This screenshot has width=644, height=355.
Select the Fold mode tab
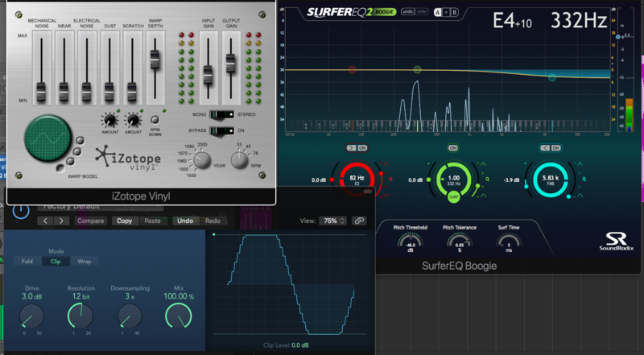27,262
